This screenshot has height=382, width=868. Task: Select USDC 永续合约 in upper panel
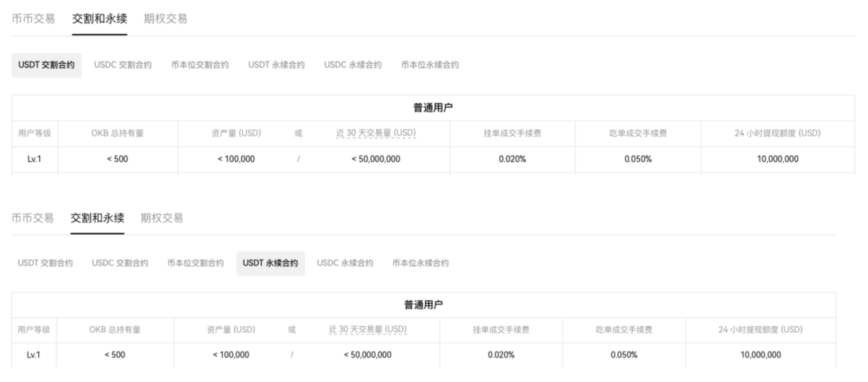point(353,65)
